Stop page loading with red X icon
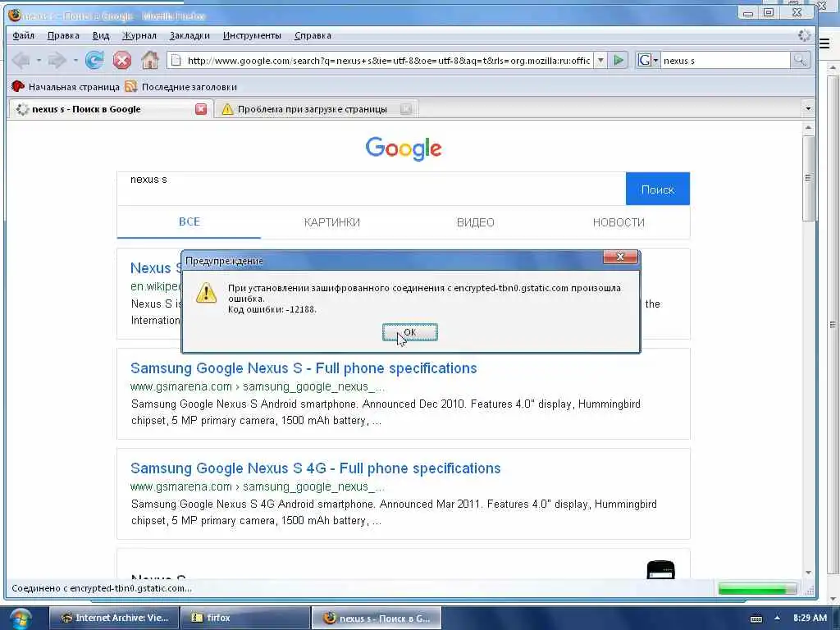 tap(122, 60)
